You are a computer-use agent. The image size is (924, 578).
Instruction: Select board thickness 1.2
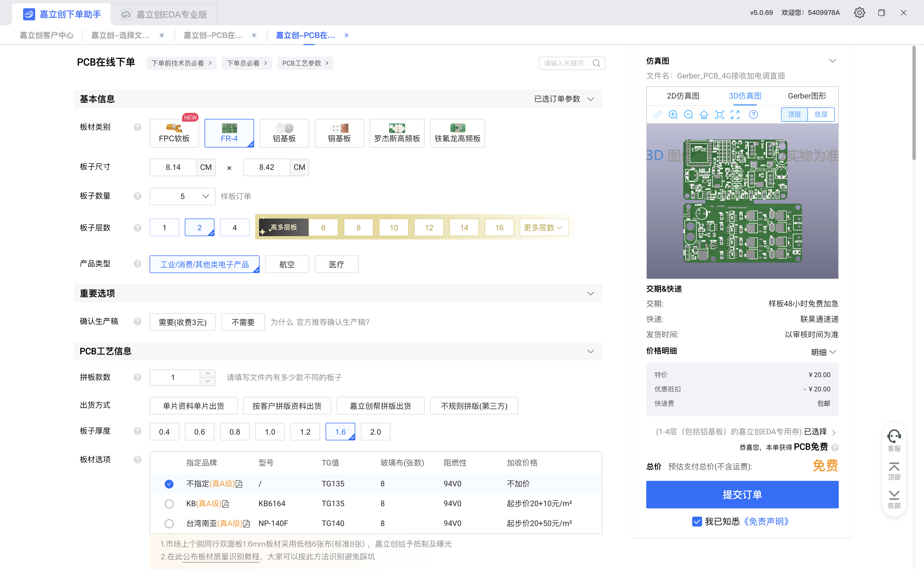pos(305,432)
